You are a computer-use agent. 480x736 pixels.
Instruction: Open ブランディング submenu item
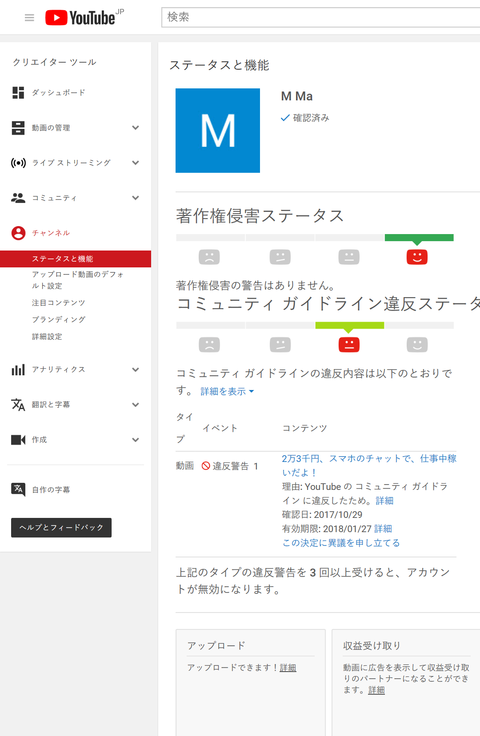pos(59,320)
